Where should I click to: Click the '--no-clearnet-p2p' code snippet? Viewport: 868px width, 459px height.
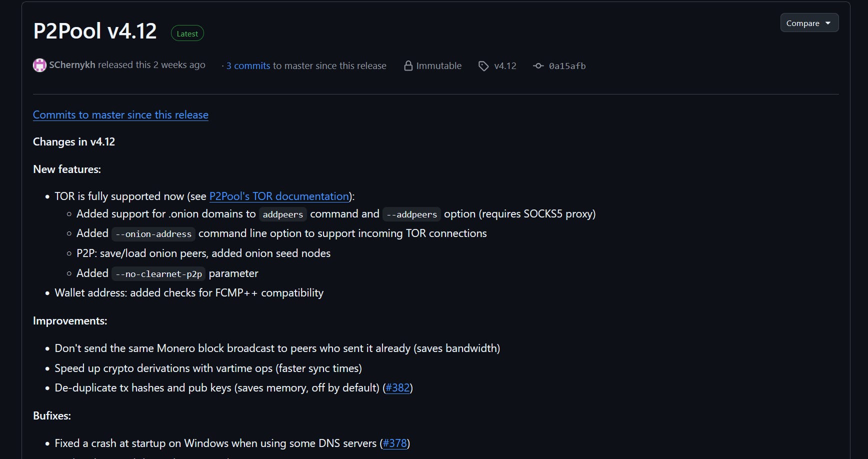point(158,273)
